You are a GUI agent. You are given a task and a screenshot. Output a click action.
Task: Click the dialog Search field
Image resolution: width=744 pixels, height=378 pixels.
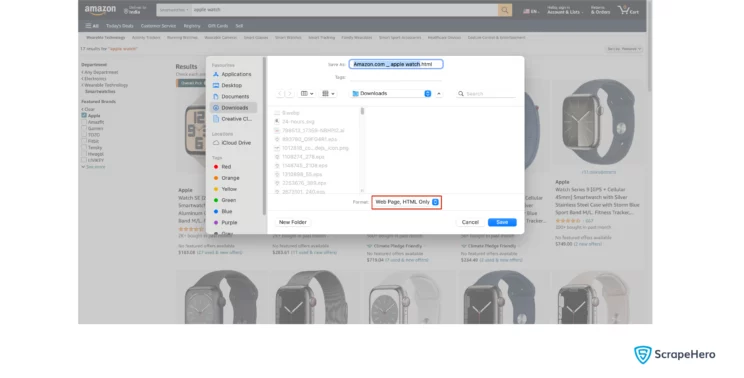point(486,94)
